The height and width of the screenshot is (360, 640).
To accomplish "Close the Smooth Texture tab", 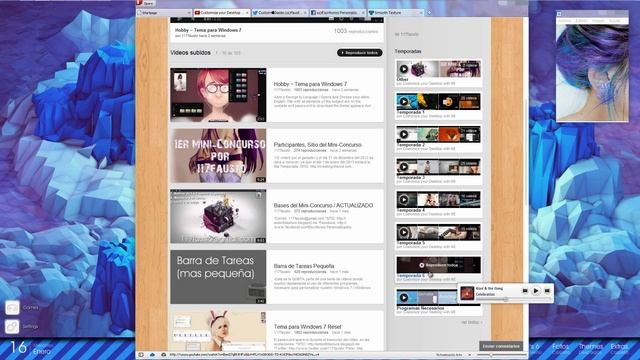I will point(421,13).
